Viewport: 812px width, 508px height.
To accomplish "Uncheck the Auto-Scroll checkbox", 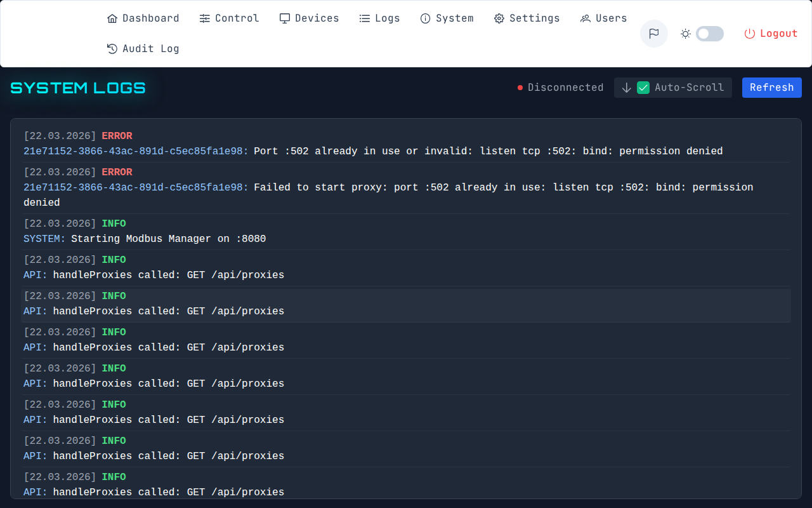I will (x=643, y=88).
